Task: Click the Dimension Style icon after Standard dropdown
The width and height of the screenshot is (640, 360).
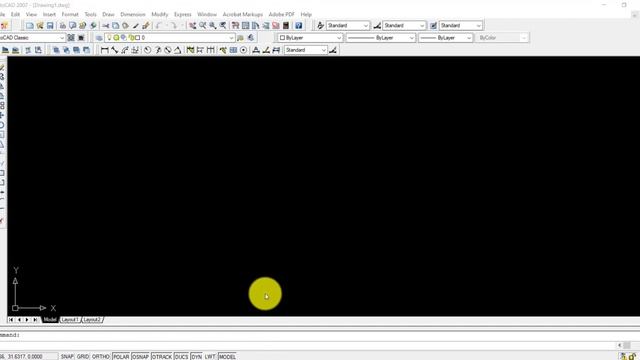Action: tap(333, 50)
